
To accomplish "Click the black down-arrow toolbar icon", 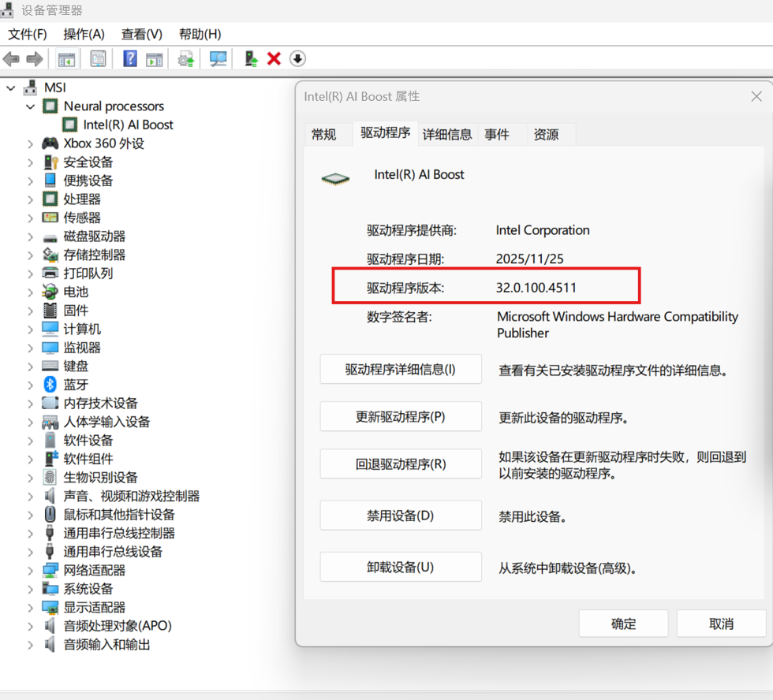I will tap(297, 59).
